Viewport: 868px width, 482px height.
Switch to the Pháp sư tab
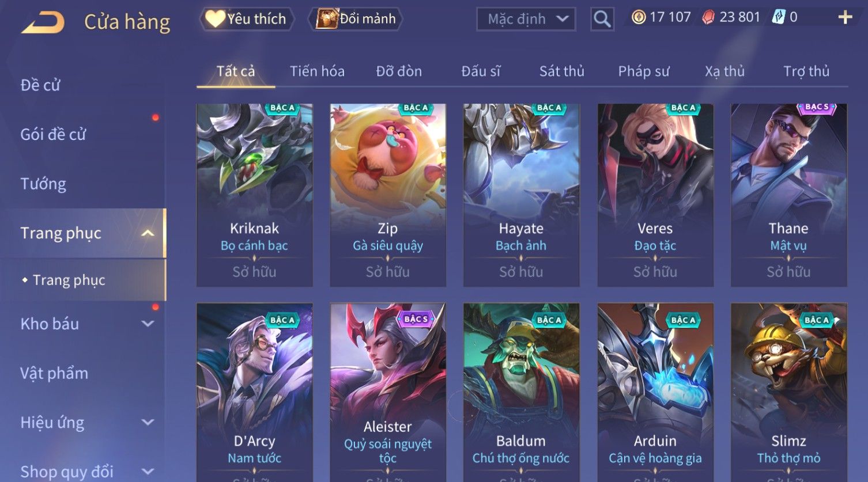(x=644, y=71)
